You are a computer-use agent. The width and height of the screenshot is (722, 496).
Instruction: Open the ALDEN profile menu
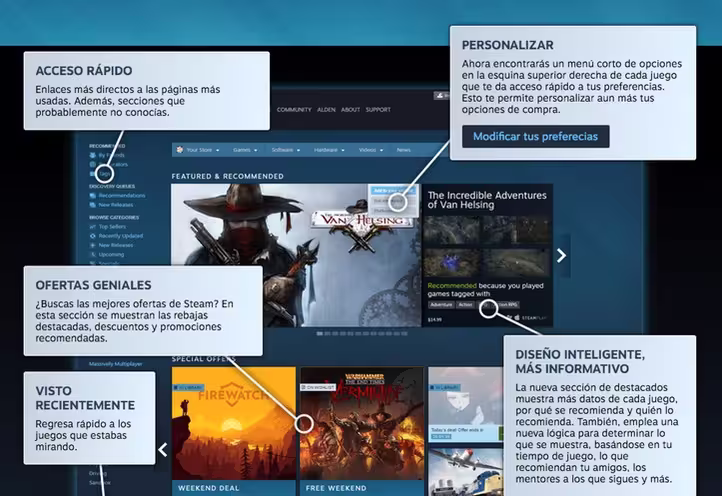pos(326,110)
